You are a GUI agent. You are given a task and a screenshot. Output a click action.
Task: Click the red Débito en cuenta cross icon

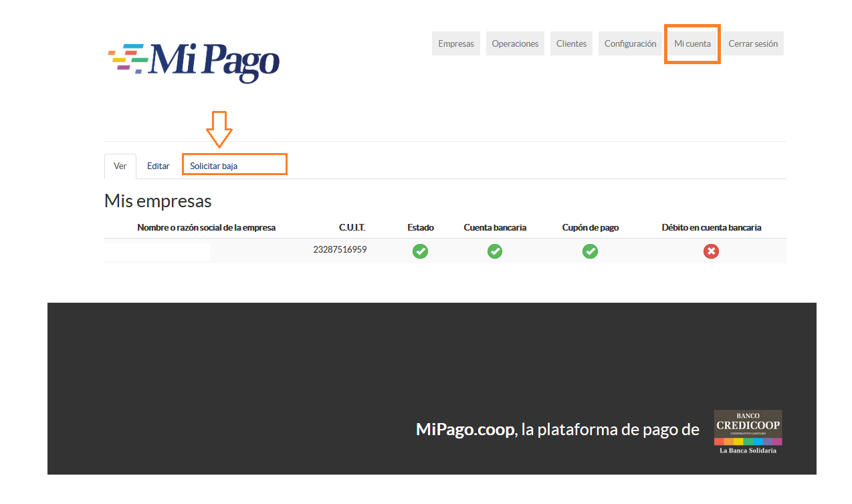pos(711,251)
